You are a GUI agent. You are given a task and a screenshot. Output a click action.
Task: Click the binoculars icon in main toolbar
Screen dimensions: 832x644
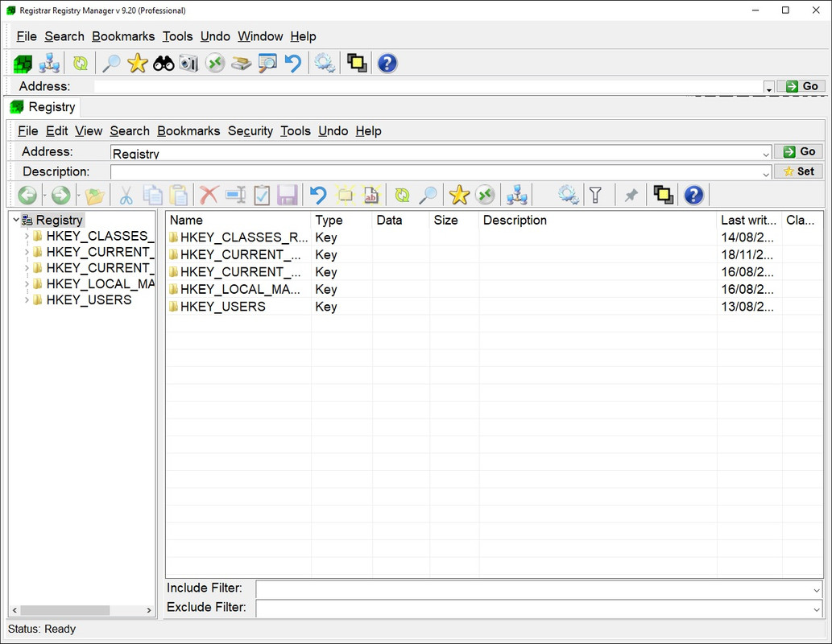164,64
